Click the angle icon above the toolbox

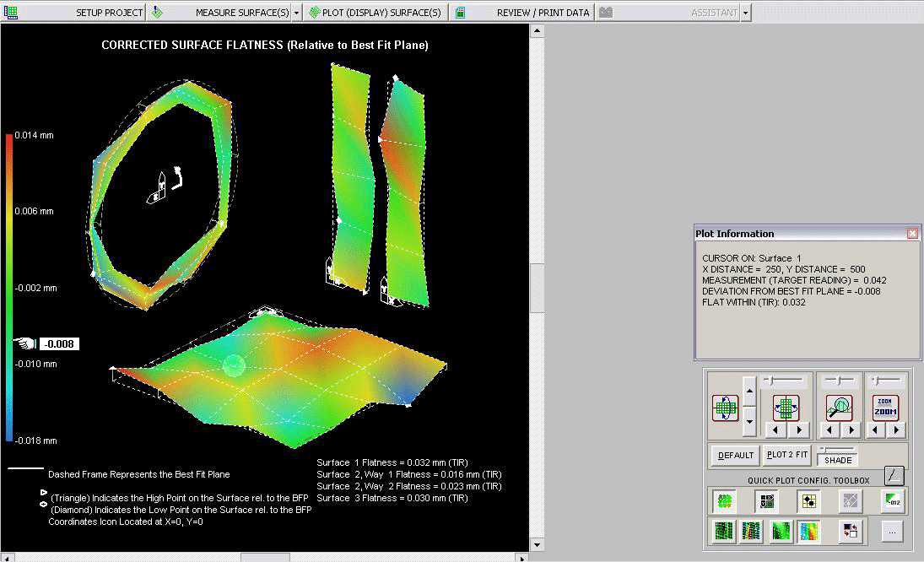pos(894,475)
